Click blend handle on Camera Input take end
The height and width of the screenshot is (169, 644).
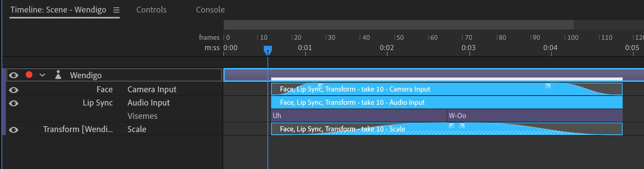pyautogui.click(x=548, y=86)
